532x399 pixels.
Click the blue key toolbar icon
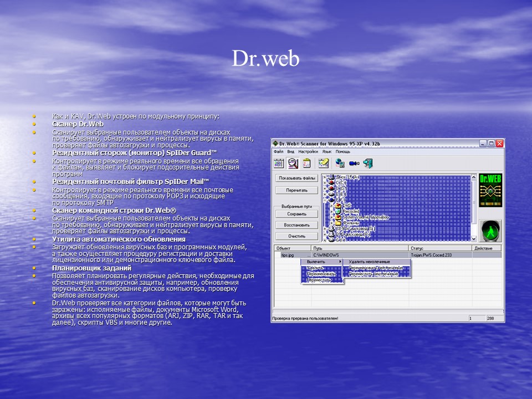coord(354,163)
